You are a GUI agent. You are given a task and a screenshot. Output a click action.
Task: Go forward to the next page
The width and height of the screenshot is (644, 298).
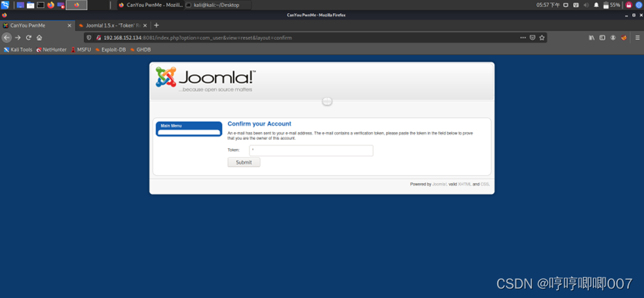point(17,37)
